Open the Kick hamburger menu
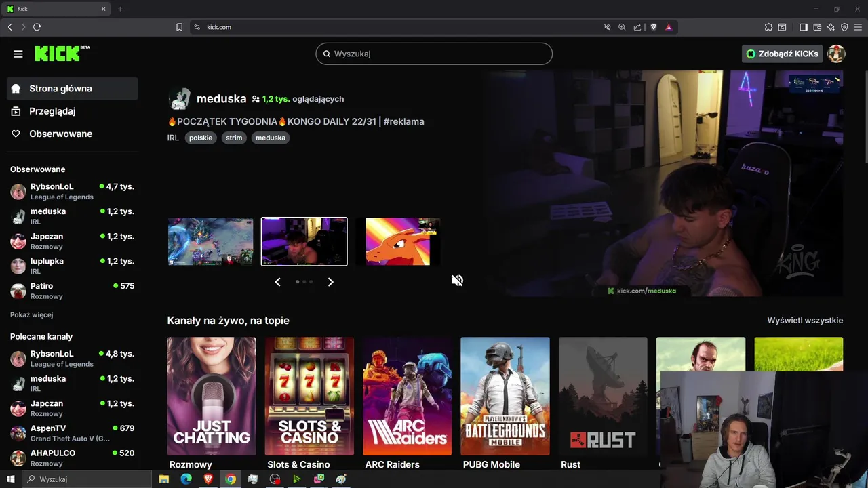The width and height of the screenshot is (868, 488). click(18, 54)
